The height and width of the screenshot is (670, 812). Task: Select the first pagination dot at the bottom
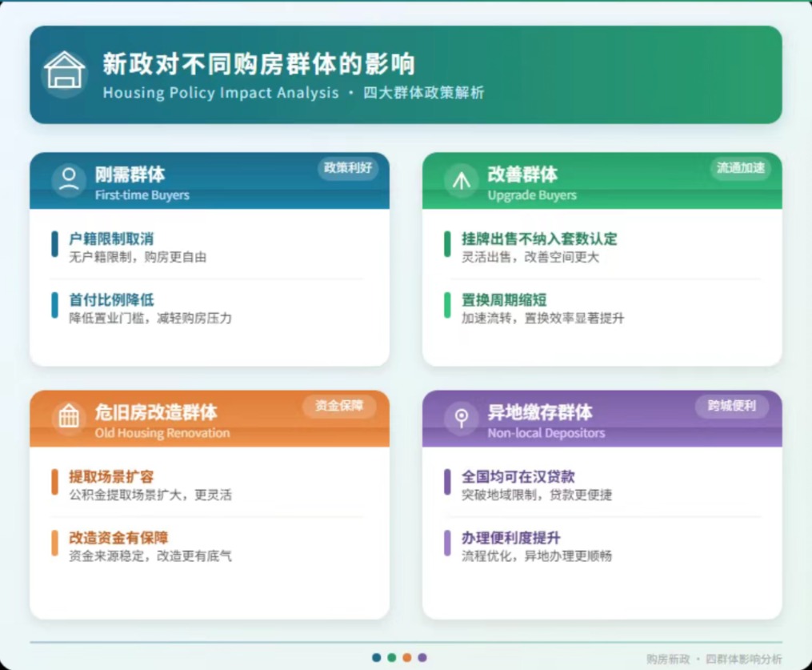pyautogui.click(x=376, y=657)
